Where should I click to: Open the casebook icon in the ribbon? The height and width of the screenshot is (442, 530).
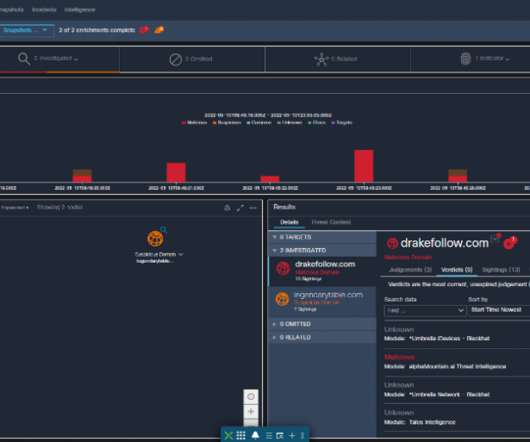click(x=280, y=436)
